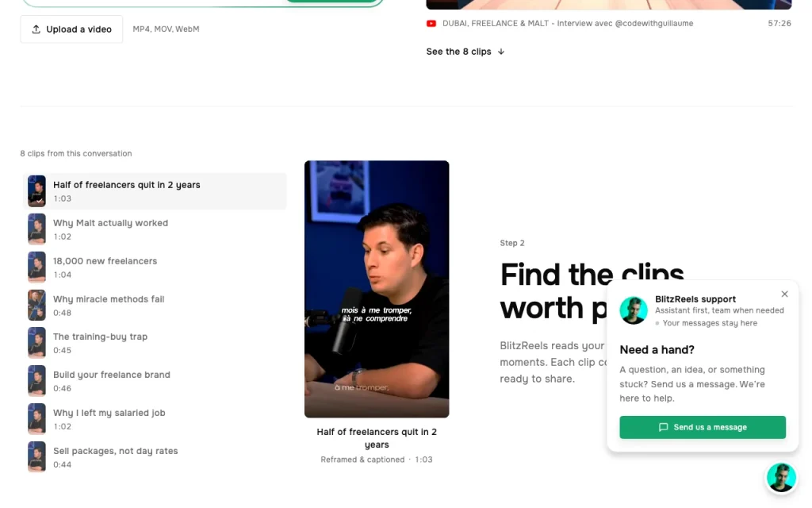Click the 0:44 duration under Sell packages clip
Screen dimensions: 812x508
(x=62, y=464)
